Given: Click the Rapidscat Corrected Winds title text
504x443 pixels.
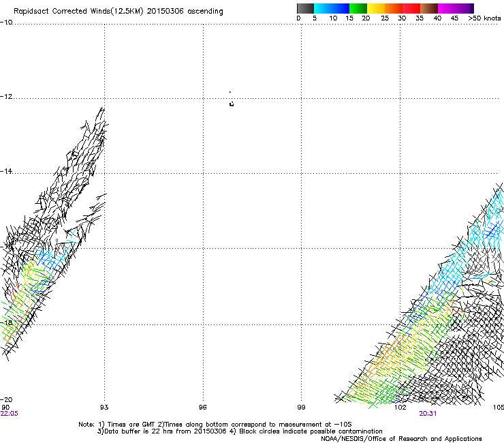Looking at the screenshot, I should pos(119,12).
